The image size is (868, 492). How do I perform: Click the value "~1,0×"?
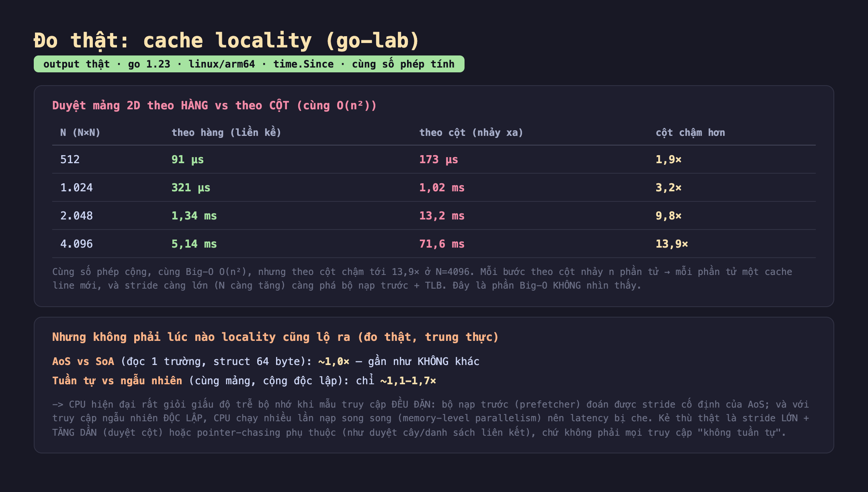pyautogui.click(x=334, y=361)
